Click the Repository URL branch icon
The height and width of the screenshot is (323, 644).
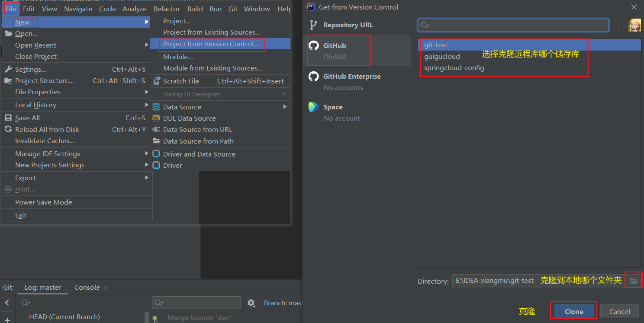(313, 25)
